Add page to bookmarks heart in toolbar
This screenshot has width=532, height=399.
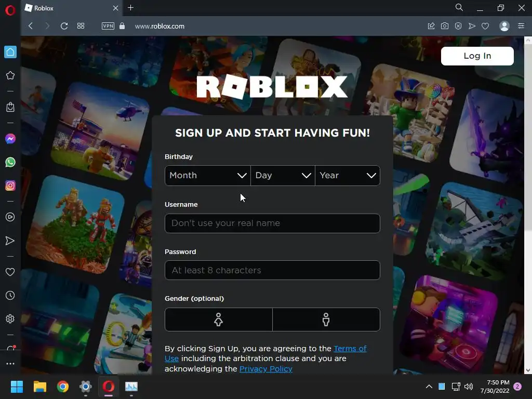pyautogui.click(x=485, y=26)
